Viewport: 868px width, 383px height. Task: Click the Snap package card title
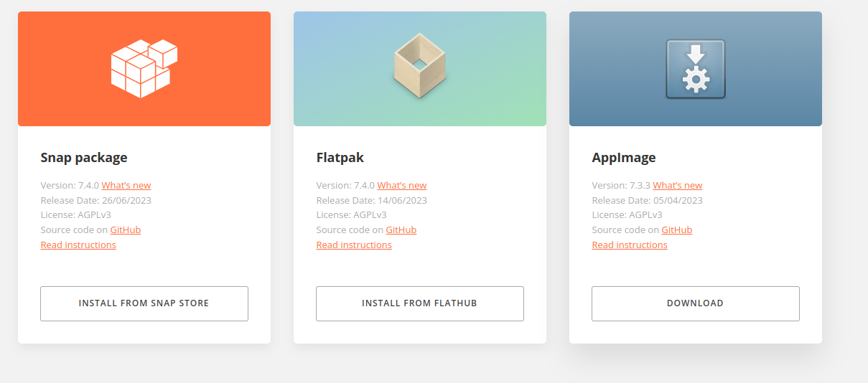click(x=84, y=158)
